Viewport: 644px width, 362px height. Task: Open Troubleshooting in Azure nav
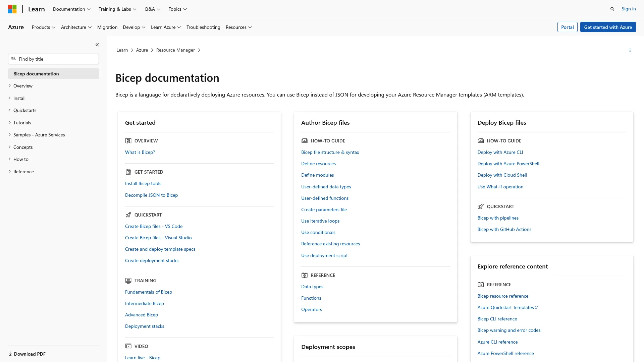coord(203,27)
